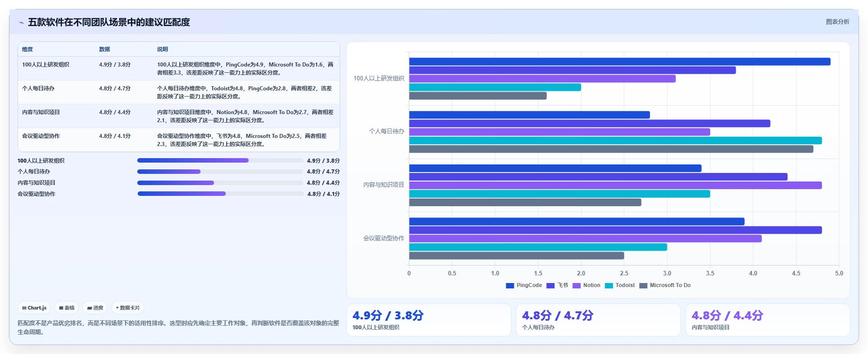Image resolution: width=868 pixels, height=354 pixels.
Task: Click the chart y-axis label 会议驱动型协作
Action: tap(384, 239)
